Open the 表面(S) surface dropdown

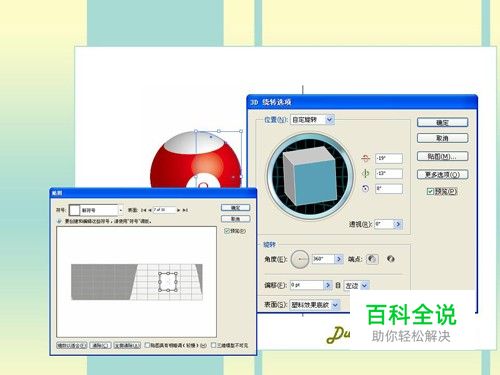point(315,305)
